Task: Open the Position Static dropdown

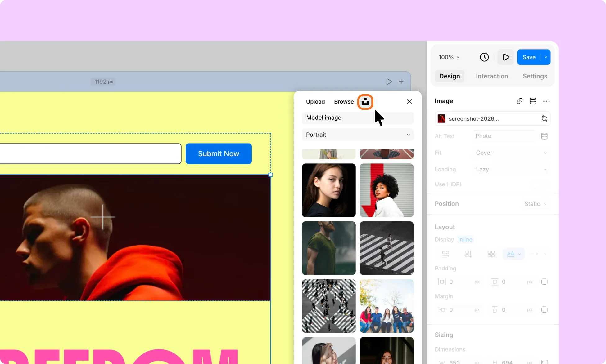Action: 536,204
